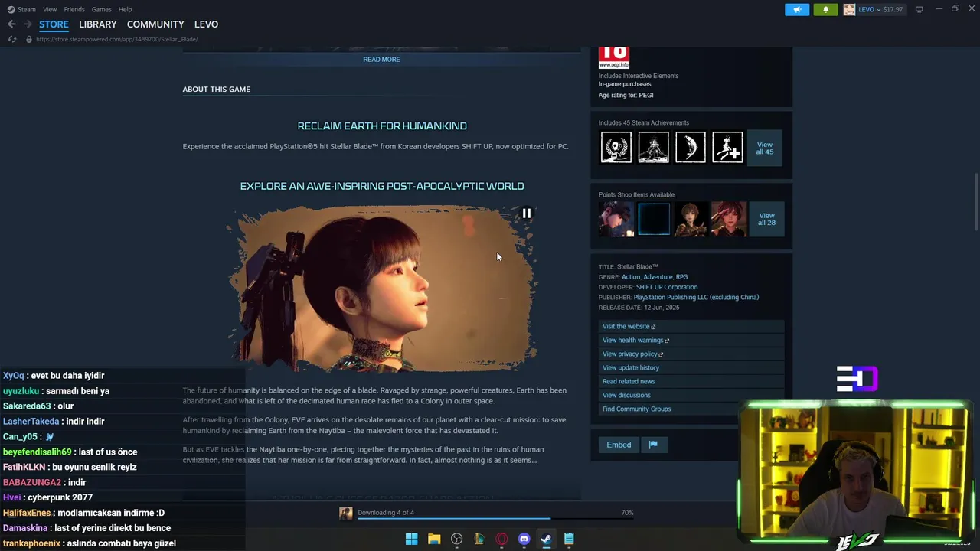Click the third achievement icon
This screenshot has height=551, width=980.
click(x=691, y=147)
